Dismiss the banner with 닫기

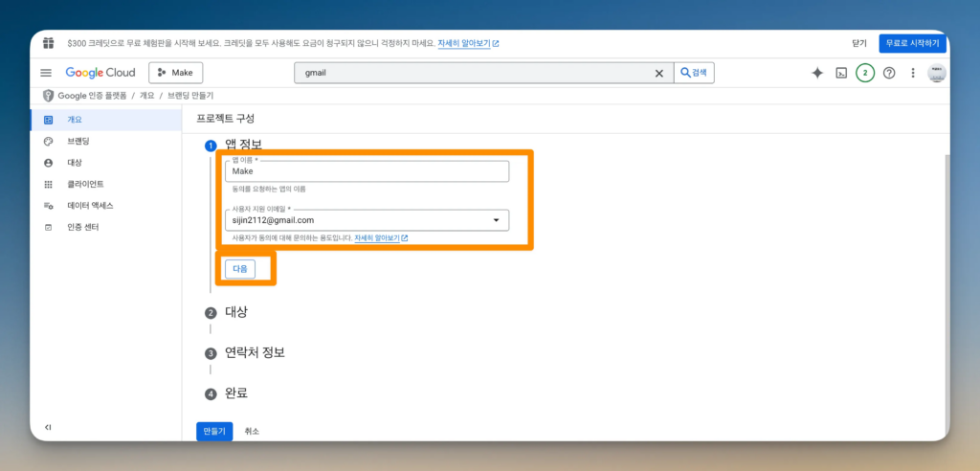[859, 44]
